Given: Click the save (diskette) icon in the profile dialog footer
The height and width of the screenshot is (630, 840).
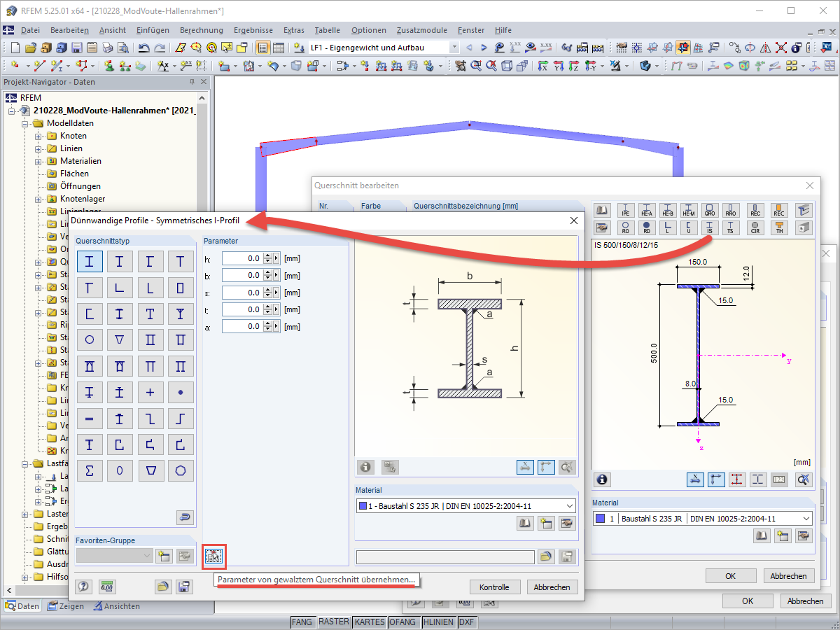Looking at the screenshot, I should (184, 587).
